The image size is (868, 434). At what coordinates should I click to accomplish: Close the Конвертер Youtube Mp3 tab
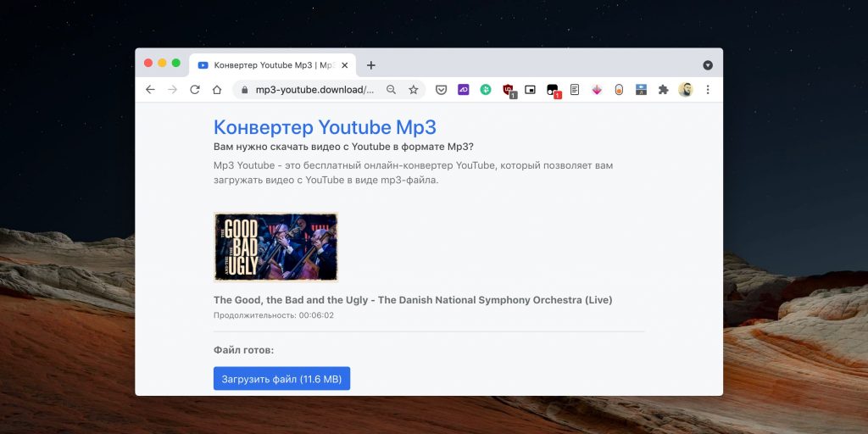coord(344,65)
